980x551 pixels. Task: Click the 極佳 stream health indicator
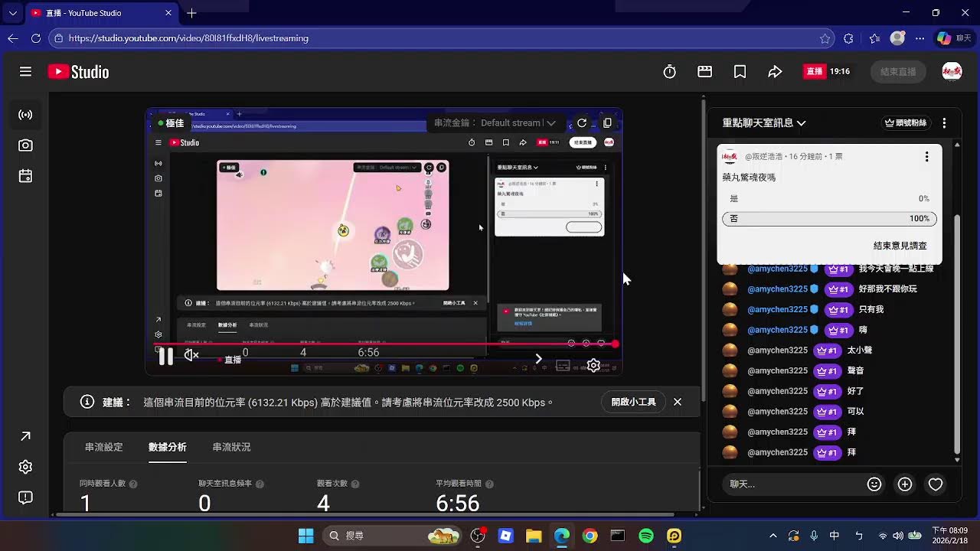[x=171, y=123]
